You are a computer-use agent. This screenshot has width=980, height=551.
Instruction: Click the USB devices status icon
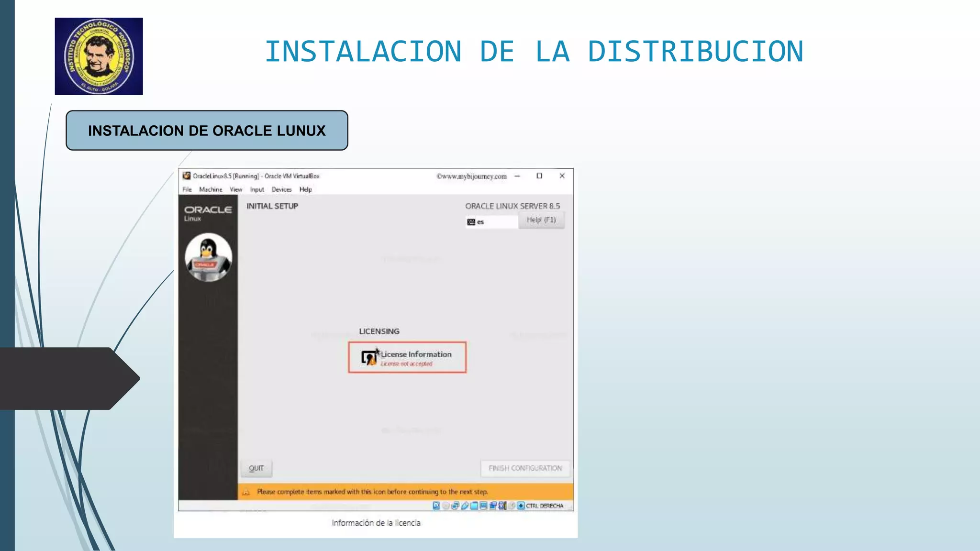(x=465, y=506)
